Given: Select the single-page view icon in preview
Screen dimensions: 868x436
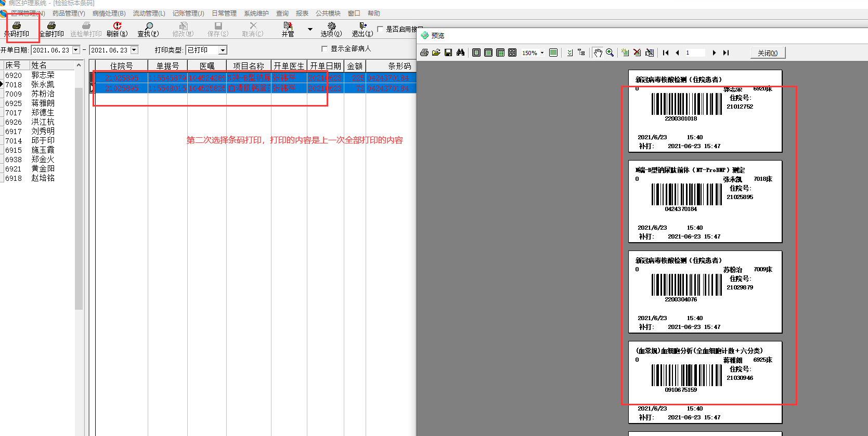Looking at the screenshot, I should pyautogui.click(x=476, y=52).
